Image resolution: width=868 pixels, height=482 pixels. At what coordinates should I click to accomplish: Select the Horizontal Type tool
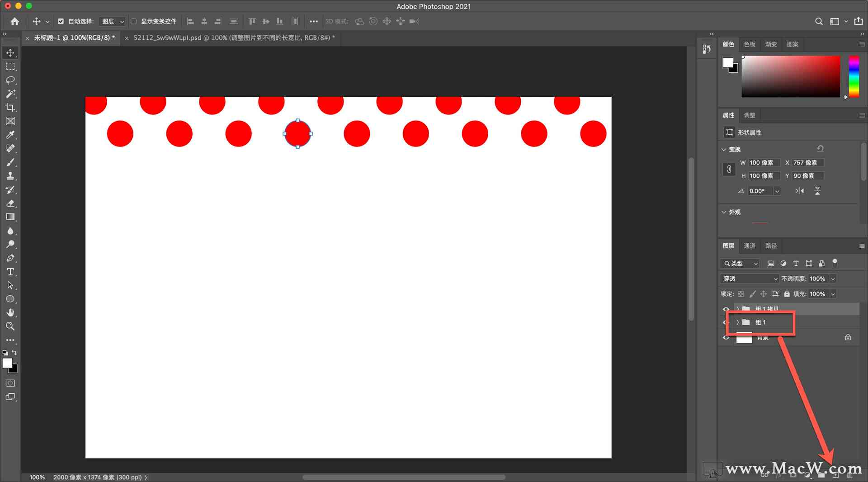coord(10,272)
